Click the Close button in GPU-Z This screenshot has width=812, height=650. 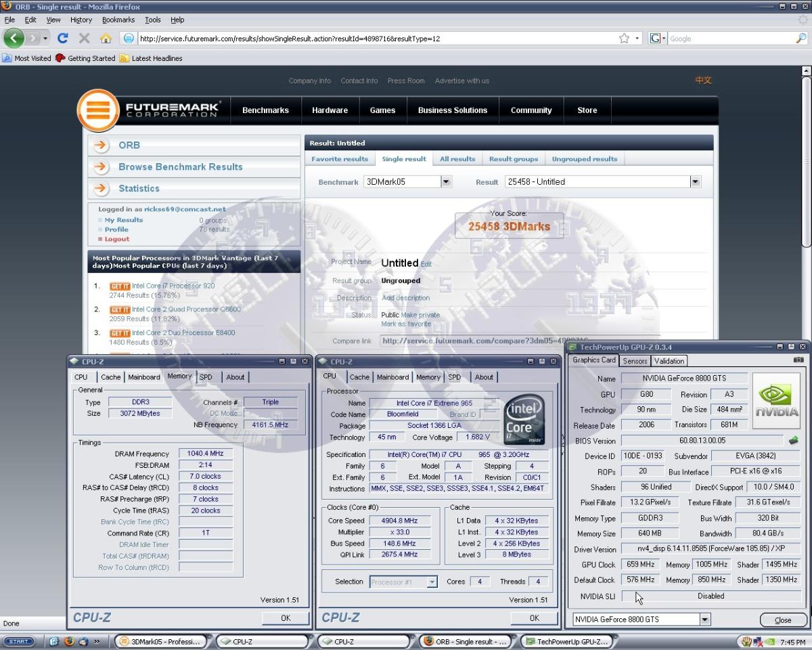[x=783, y=620]
